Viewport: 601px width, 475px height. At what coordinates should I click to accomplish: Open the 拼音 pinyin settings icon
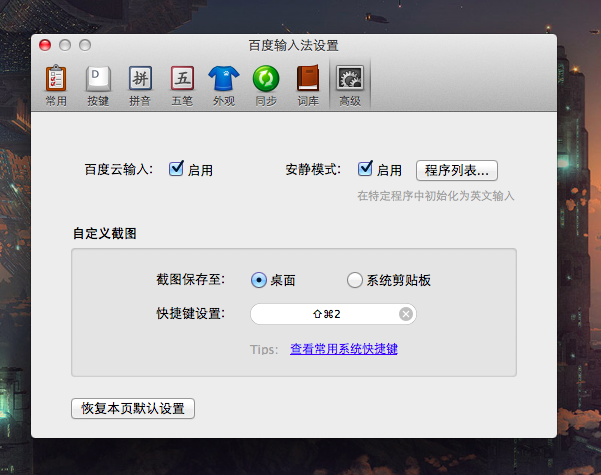[x=140, y=85]
